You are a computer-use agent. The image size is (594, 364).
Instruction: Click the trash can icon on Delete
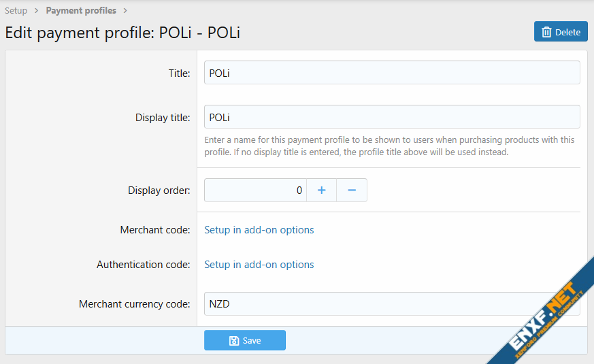(546, 32)
